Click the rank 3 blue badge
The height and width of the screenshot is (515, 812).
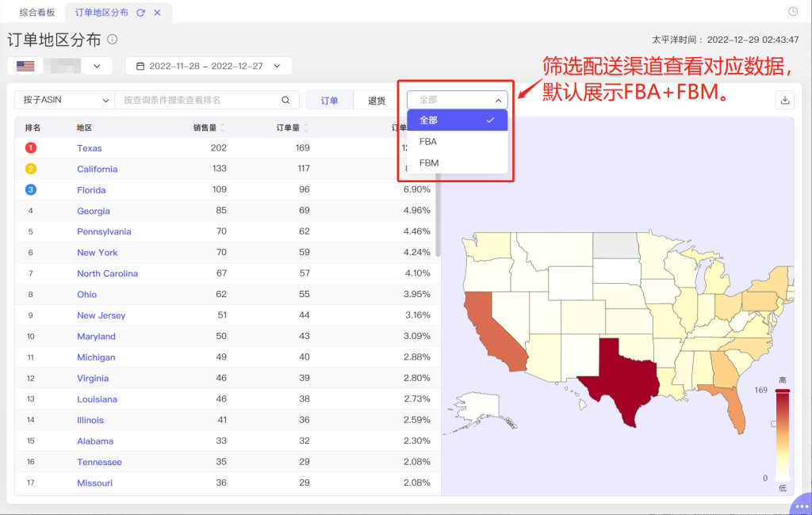point(31,190)
